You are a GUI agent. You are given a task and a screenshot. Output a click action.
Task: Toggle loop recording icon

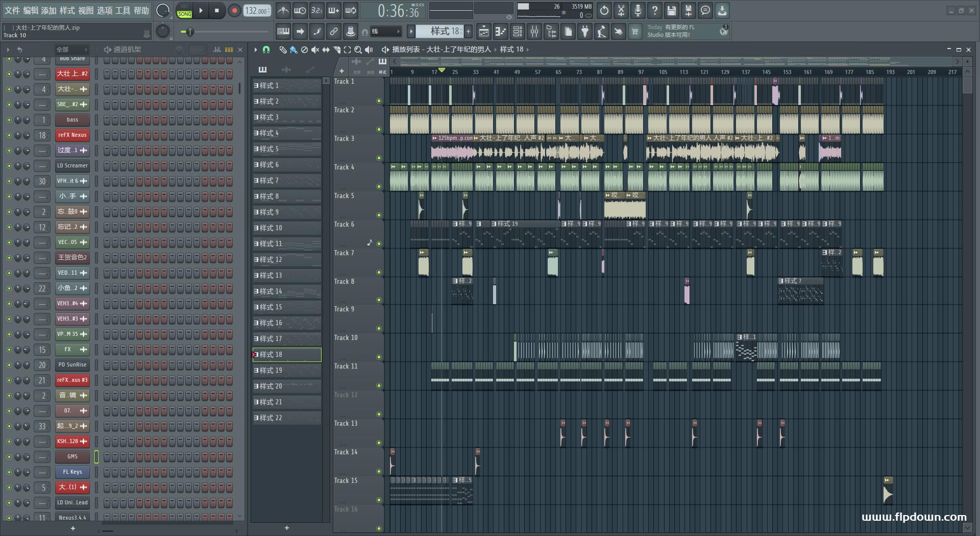[x=351, y=10]
